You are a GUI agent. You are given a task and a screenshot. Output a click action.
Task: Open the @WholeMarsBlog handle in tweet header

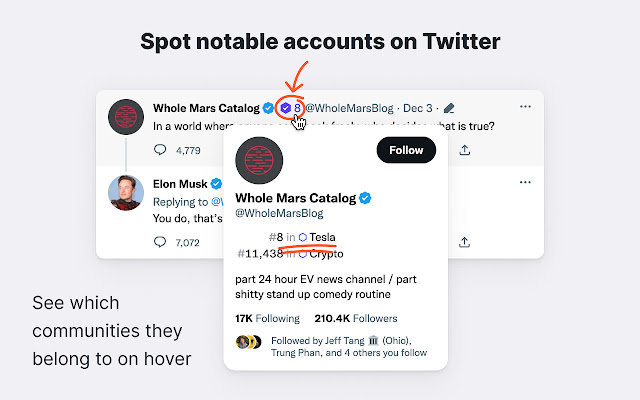(349, 108)
